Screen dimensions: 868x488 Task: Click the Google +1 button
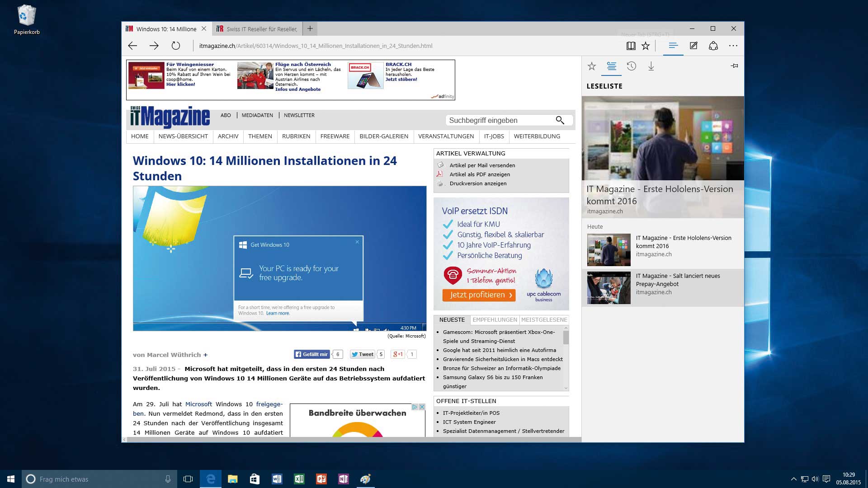coord(398,354)
